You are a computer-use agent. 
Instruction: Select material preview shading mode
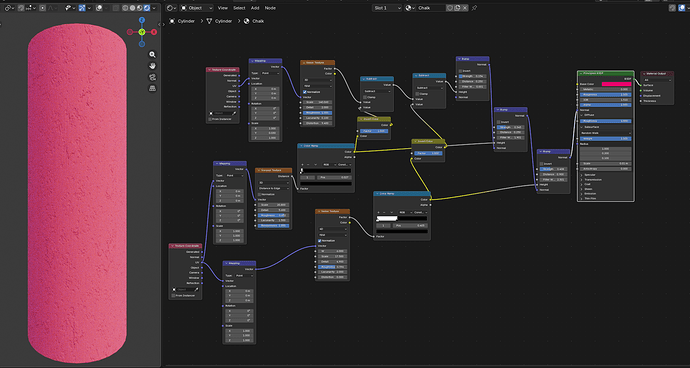[x=139, y=8]
